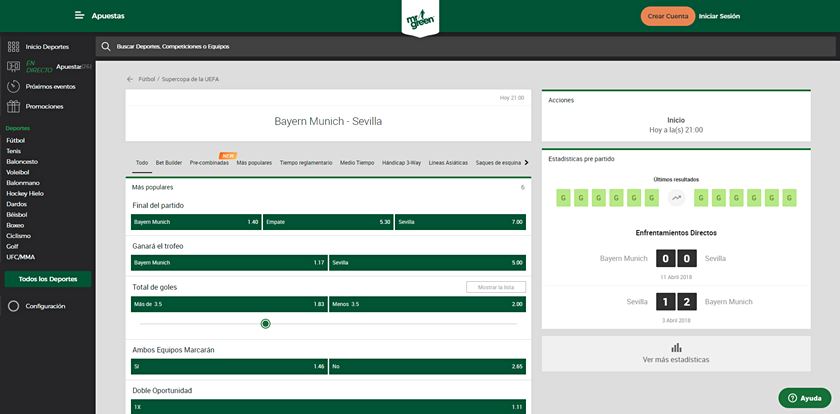Open Fútbol in sports list
Screen dimensions: 840x414
[16, 140]
